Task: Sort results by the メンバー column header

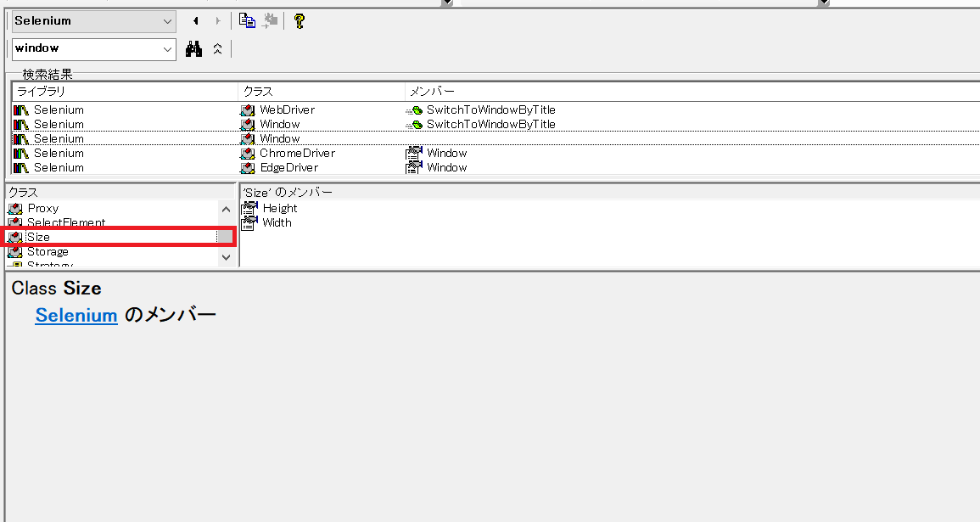Action: [x=692, y=92]
